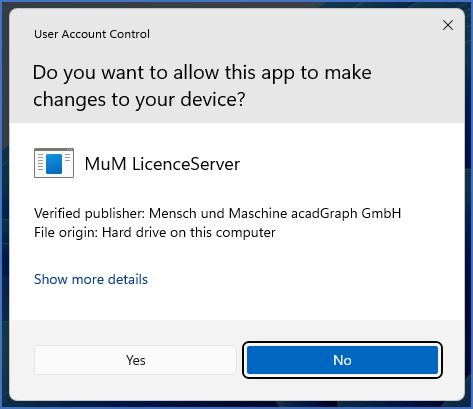Click the "Do you want to allow" heading
The width and height of the screenshot is (473, 409).
[x=202, y=86]
